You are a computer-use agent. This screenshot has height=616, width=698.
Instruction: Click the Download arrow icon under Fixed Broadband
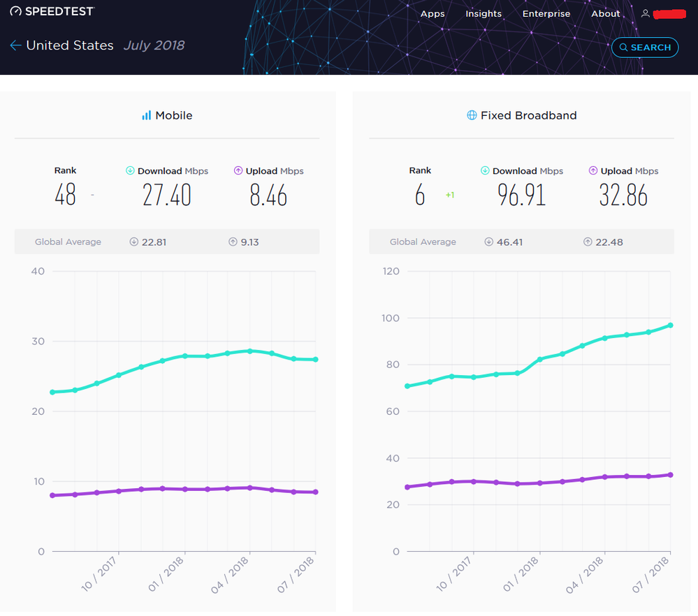pyautogui.click(x=485, y=170)
